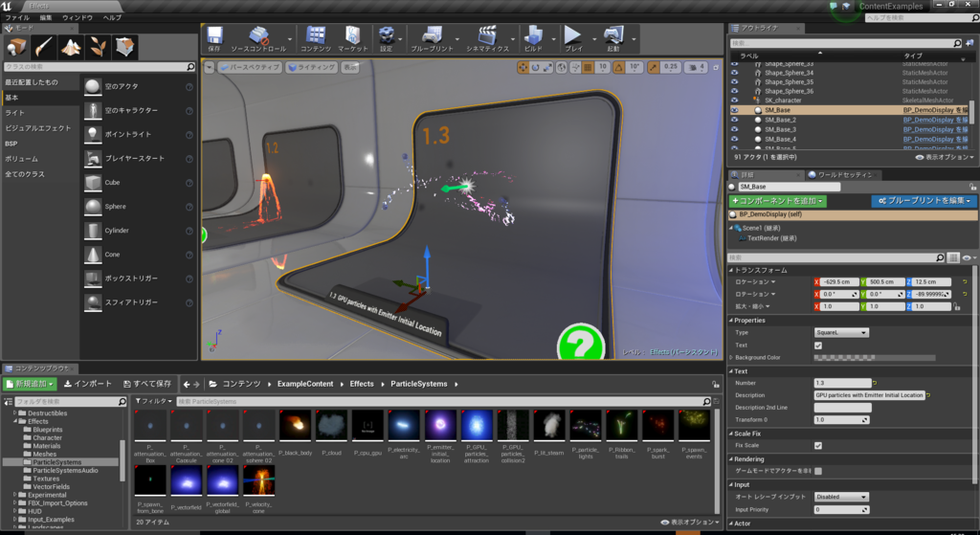Open the Window (ウィンドウ) menu

point(78,17)
